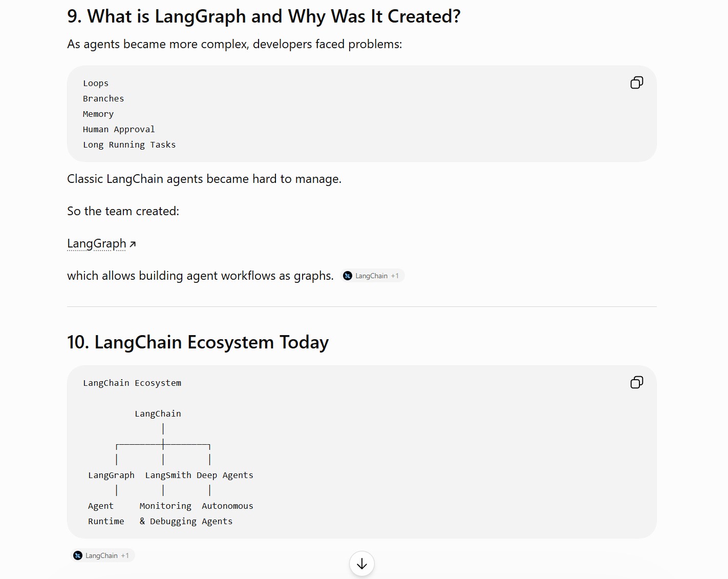Screen dimensions: 728x579
Task: Click the LangSmith node in the diagram
Action: tap(168, 475)
